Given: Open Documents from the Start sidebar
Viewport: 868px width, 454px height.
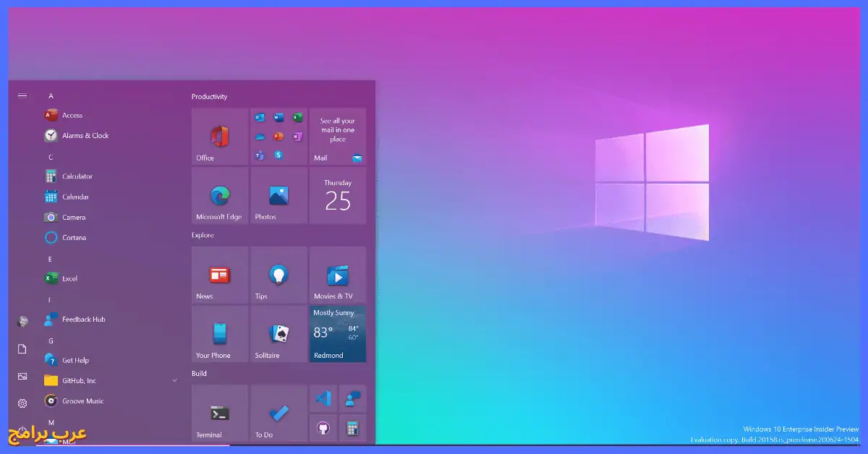Looking at the screenshot, I should pyautogui.click(x=22, y=349).
